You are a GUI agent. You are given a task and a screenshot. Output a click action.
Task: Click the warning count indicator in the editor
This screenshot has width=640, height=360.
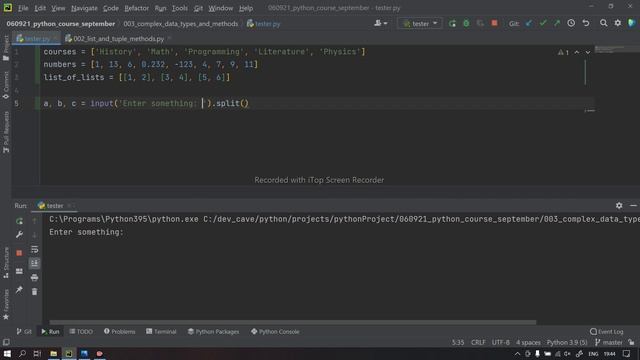click(x=563, y=52)
